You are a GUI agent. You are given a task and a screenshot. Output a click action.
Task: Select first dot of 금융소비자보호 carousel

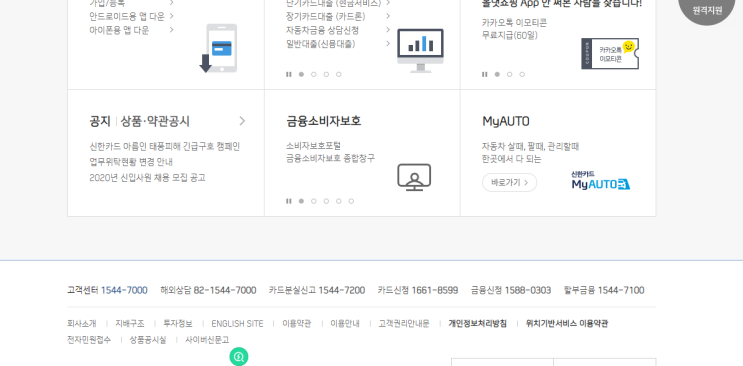pos(301,201)
